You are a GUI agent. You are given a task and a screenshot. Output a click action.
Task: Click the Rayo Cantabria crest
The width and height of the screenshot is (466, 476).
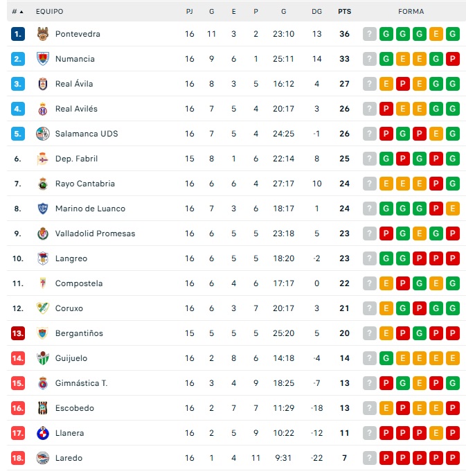(43, 184)
